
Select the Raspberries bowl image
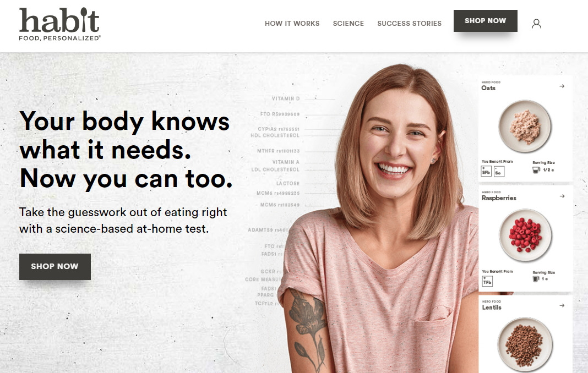tap(525, 235)
